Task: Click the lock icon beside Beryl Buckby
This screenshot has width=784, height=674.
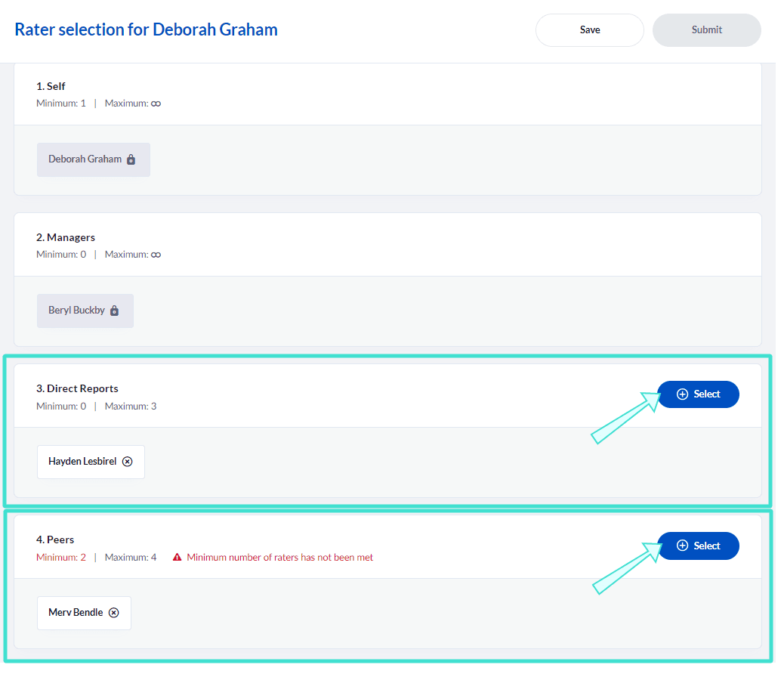Action: pos(115,311)
